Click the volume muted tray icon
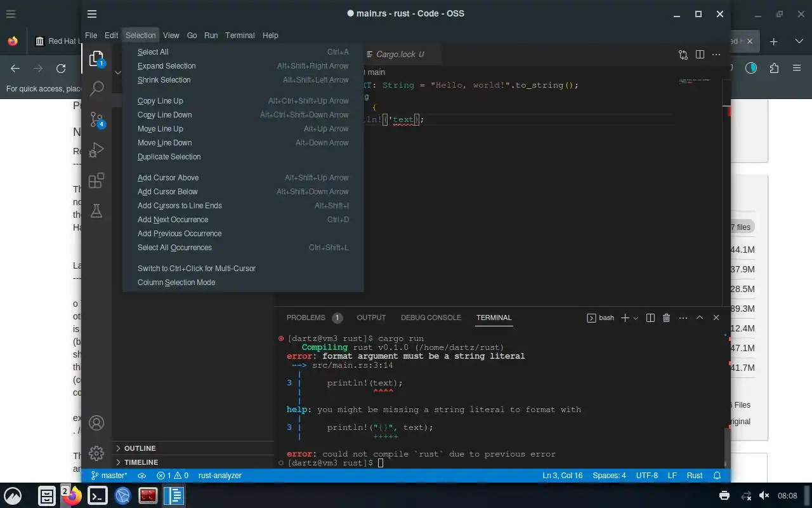 [x=764, y=495]
